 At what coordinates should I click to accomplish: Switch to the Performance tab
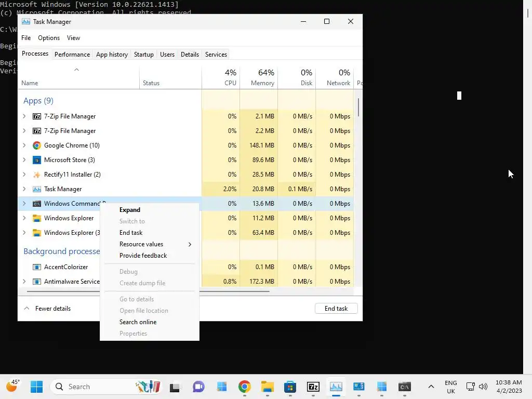click(x=72, y=55)
